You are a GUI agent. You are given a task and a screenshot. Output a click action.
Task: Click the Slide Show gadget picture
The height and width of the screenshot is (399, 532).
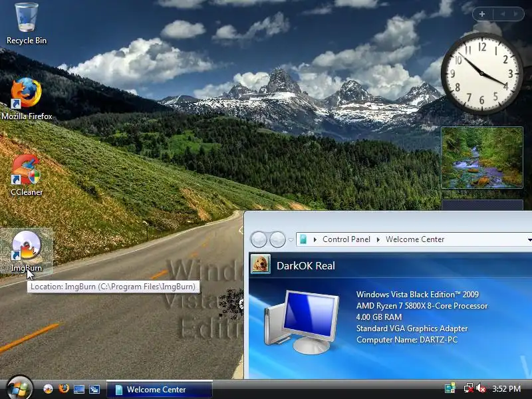(x=481, y=158)
